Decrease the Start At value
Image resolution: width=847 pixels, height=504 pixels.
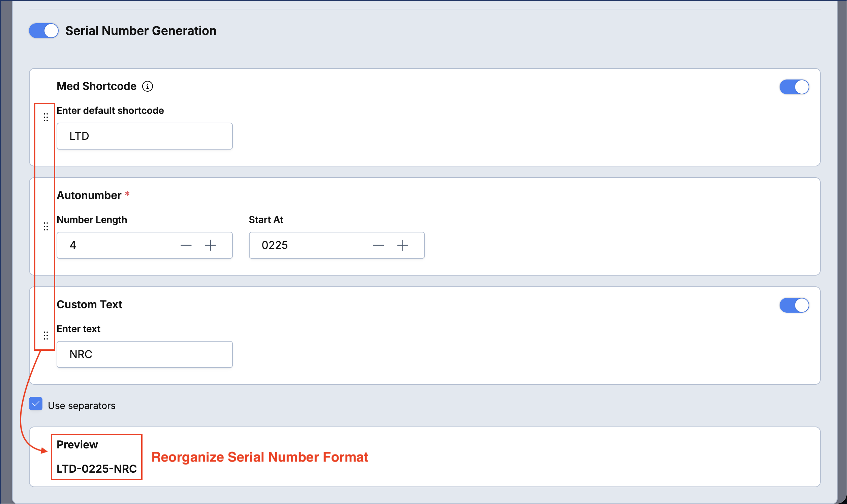[378, 245]
